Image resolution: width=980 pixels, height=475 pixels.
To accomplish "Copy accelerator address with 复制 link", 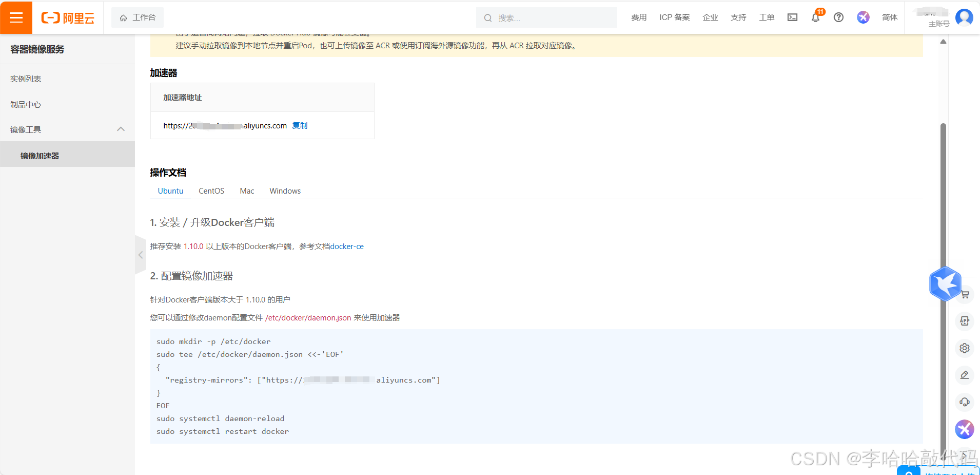I will pos(300,126).
